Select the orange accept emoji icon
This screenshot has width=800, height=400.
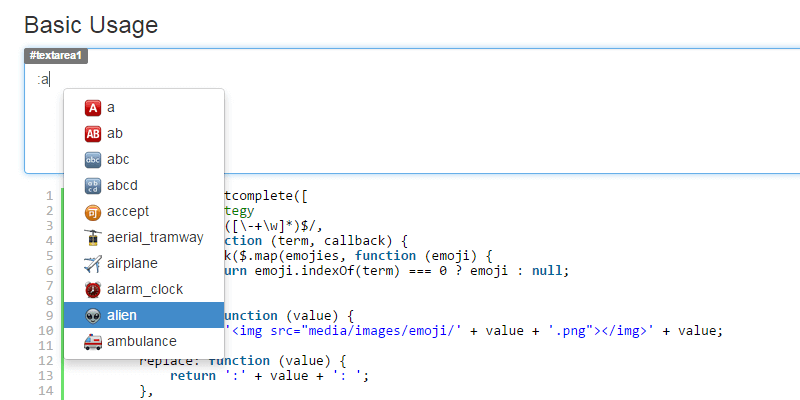tap(93, 211)
